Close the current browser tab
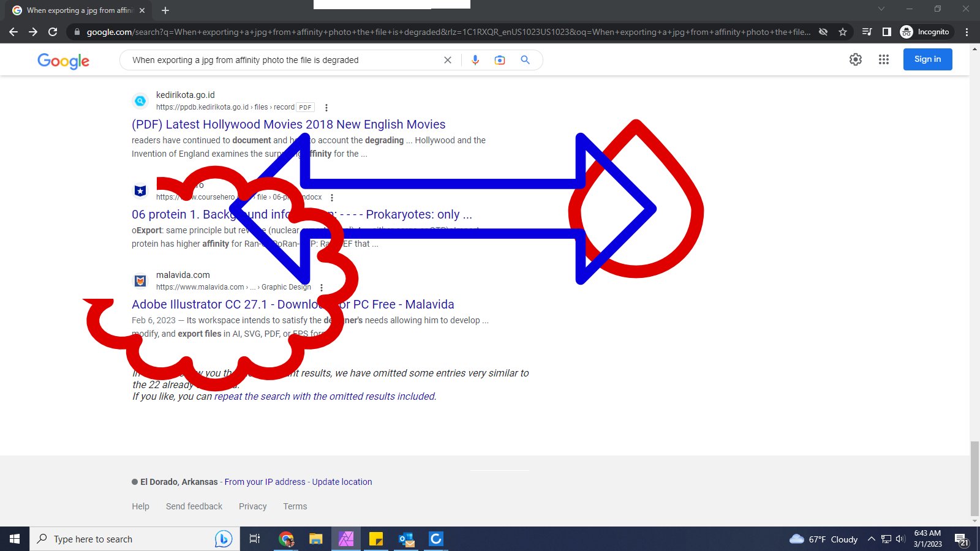This screenshot has height=551, width=980. [x=142, y=10]
